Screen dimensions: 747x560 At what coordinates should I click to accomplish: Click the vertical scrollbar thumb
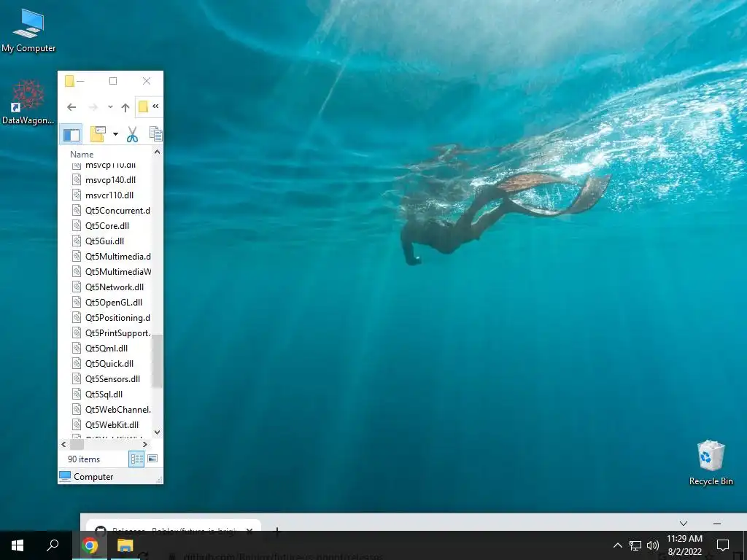pyautogui.click(x=158, y=361)
